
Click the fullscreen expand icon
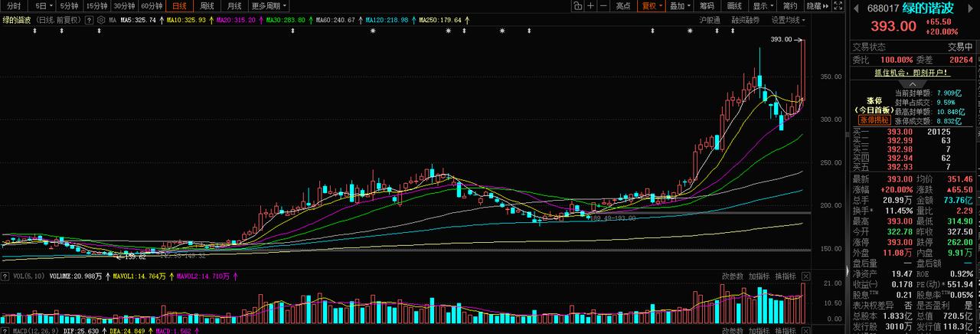[840, 5]
